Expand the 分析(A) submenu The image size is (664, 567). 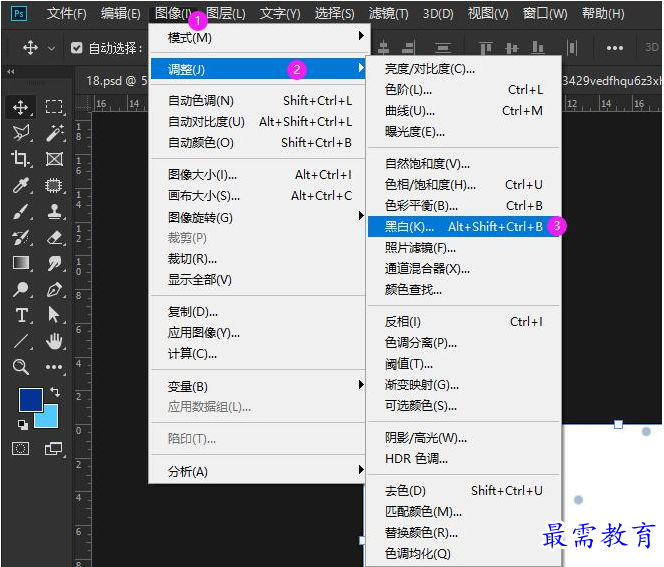coord(258,471)
